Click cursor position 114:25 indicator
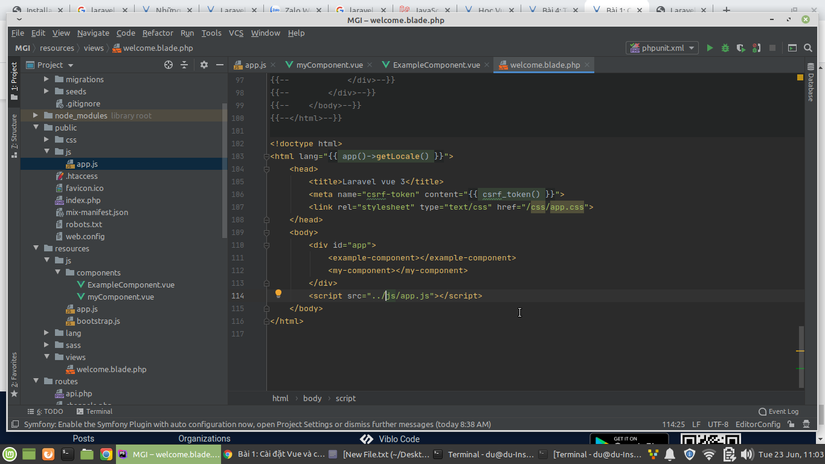The width and height of the screenshot is (825, 464). tap(673, 424)
